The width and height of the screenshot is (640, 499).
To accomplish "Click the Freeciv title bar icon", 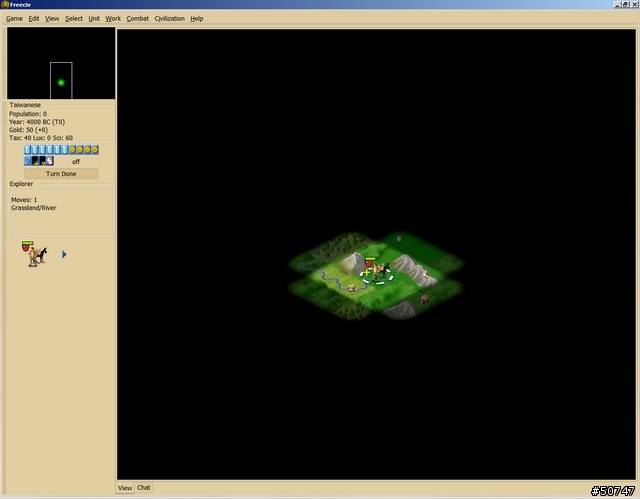I will click(4, 4).
